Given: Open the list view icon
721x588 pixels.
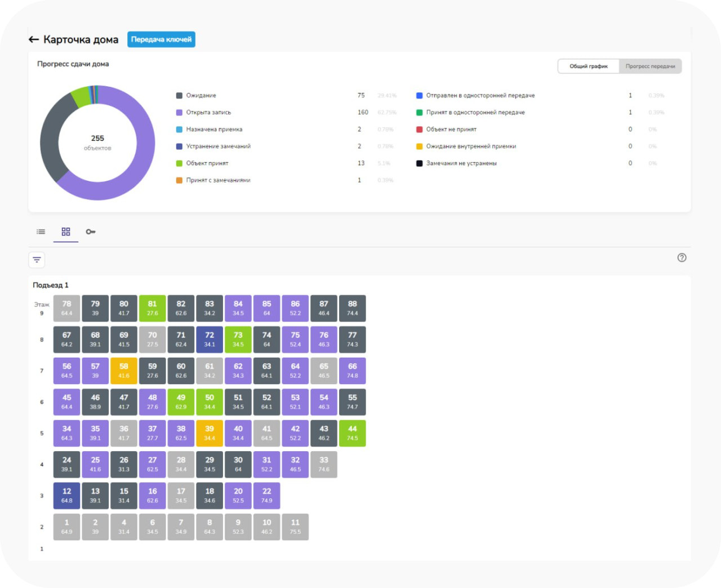Looking at the screenshot, I should tap(41, 231).
